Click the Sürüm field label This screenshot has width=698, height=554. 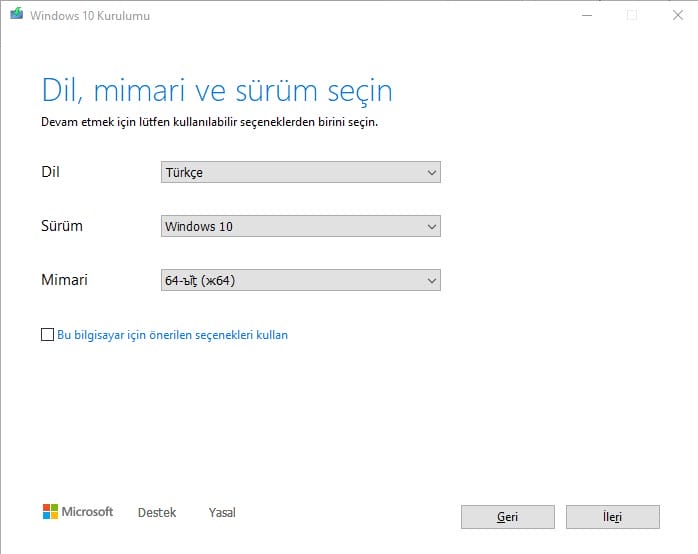pyautogui.click(x=62, y=226)
